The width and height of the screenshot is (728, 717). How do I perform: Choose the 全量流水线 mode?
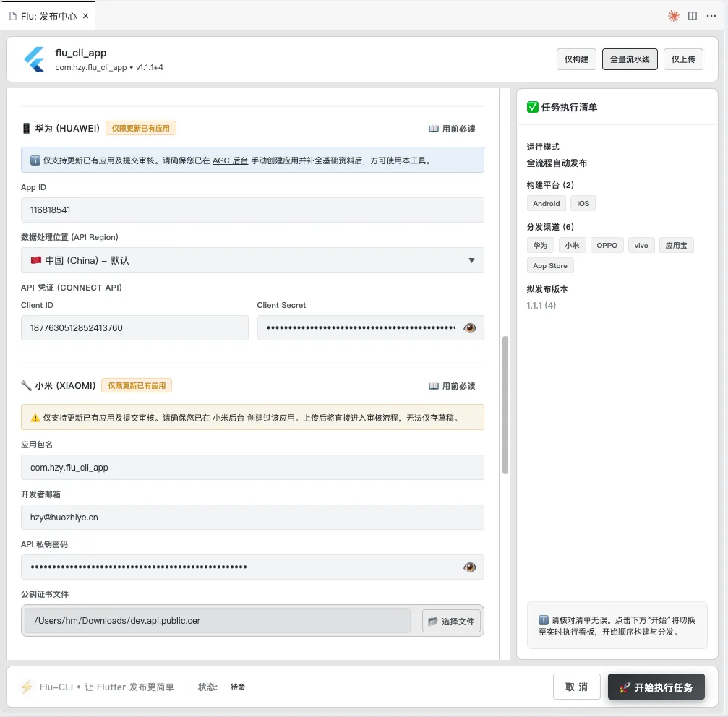(x=630, y=59)
